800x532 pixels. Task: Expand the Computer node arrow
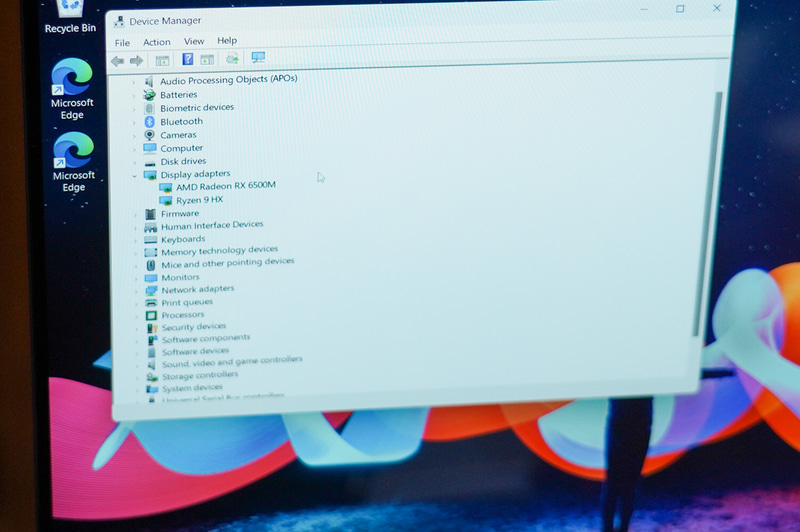click(134, 149)
